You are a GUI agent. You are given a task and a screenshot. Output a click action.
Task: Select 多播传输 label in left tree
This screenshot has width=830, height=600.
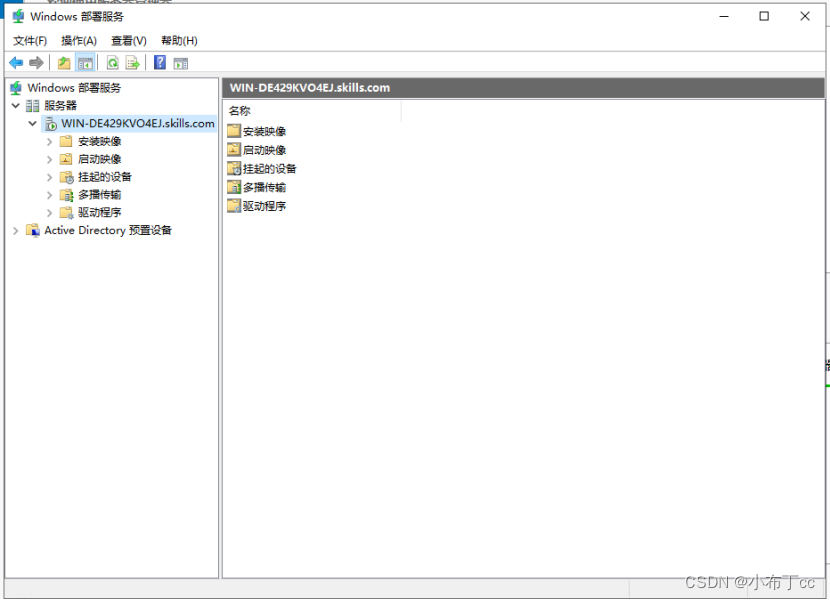100,195
